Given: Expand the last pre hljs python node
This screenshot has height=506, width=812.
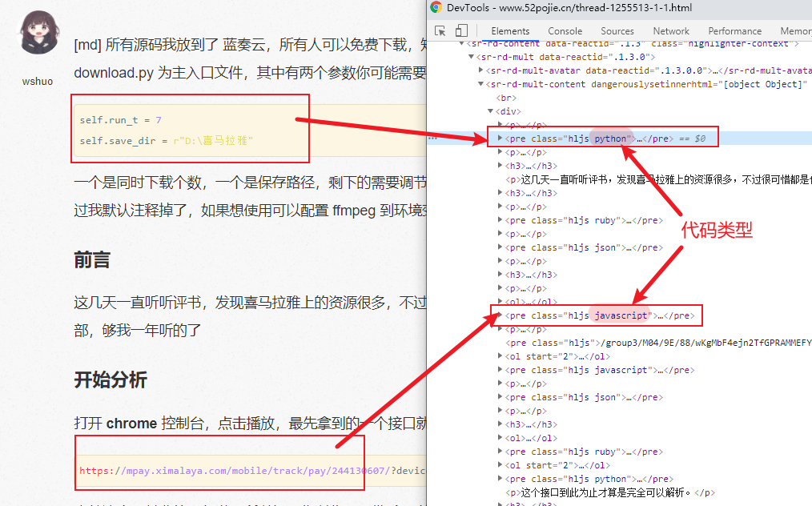Looking at the screenshot, I should (500, 478).
